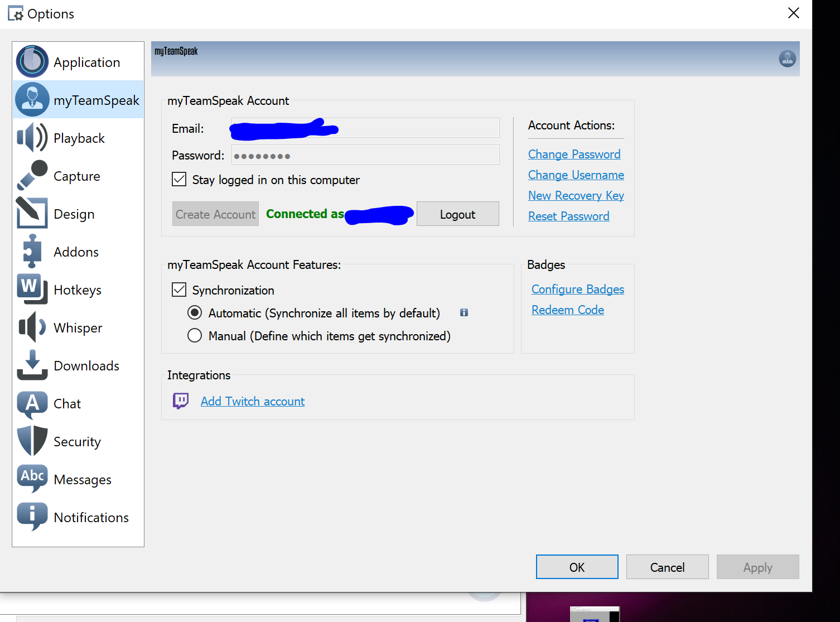The image size is (840, 622).
Task: Open the Redeem Code link
Action: coord(568,310)
